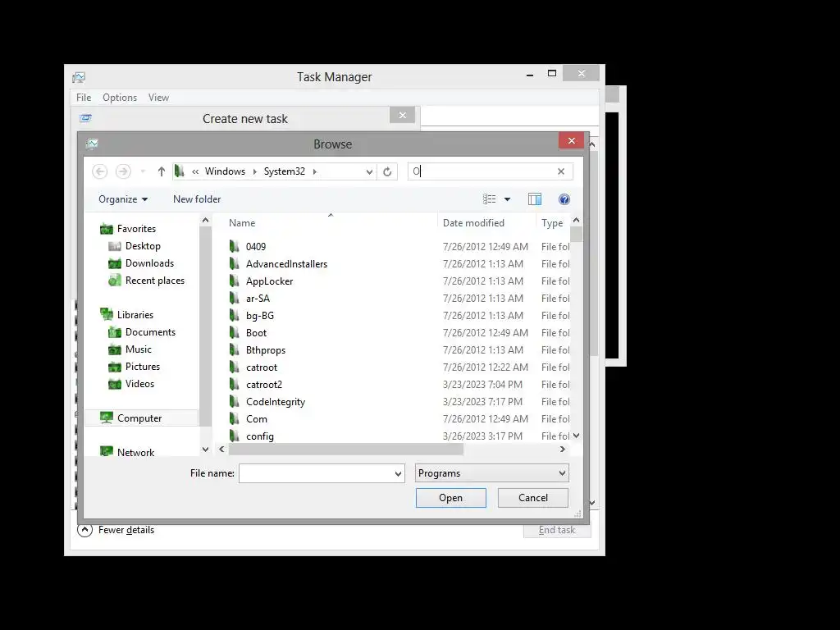This screenshot has height=630, width=840.
Task: Open Task Manager View menu
Action: pyautogui.click(x=158, y=98)
